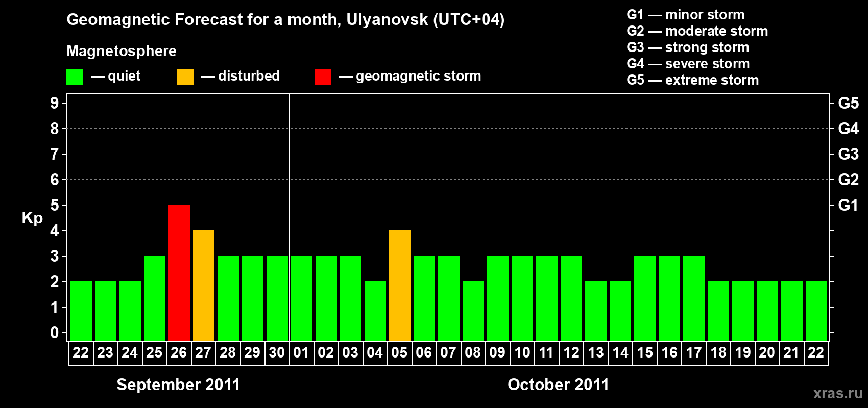The image size is (868, 408).
Task: Click the quiet legend label
Action: click(124, 76)
